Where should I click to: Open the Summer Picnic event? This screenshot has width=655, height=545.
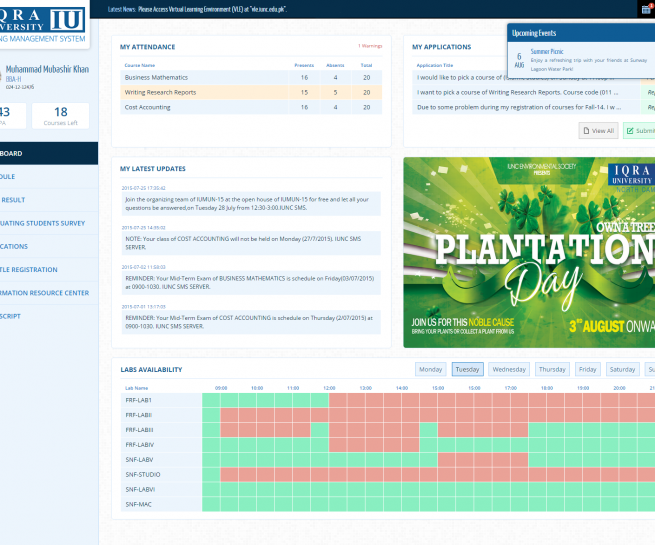click(548, 50)
